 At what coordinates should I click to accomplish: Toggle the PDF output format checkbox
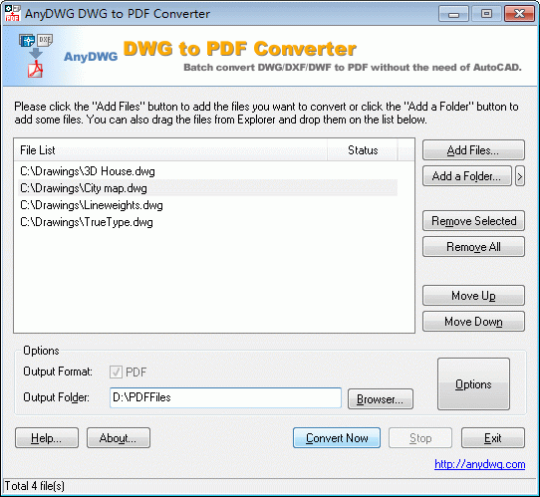coord(116,372)
